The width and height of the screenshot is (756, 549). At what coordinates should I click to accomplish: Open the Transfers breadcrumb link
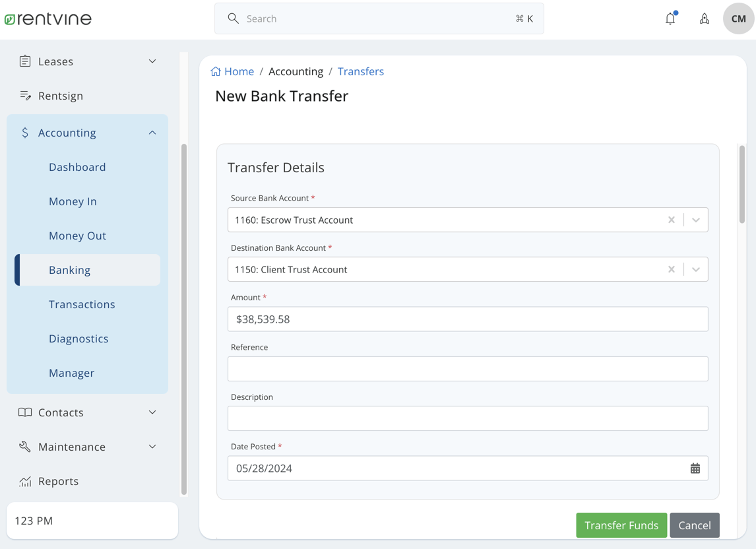(361, 71)
